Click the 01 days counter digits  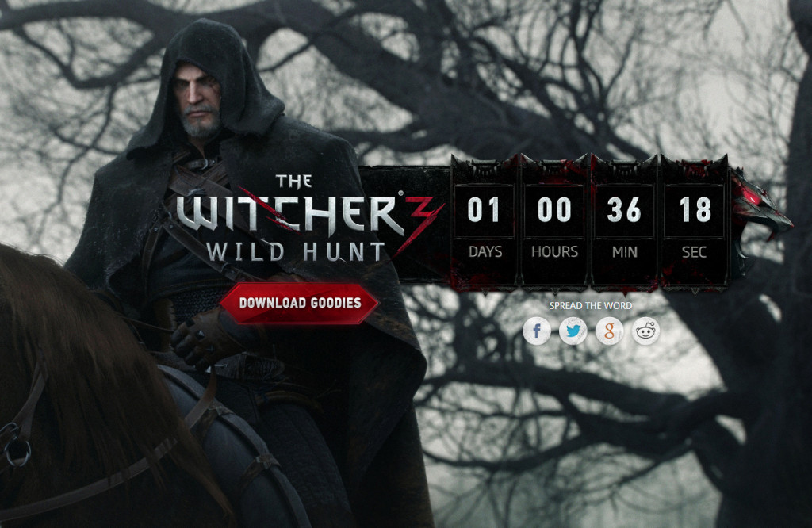click(484, 209)
